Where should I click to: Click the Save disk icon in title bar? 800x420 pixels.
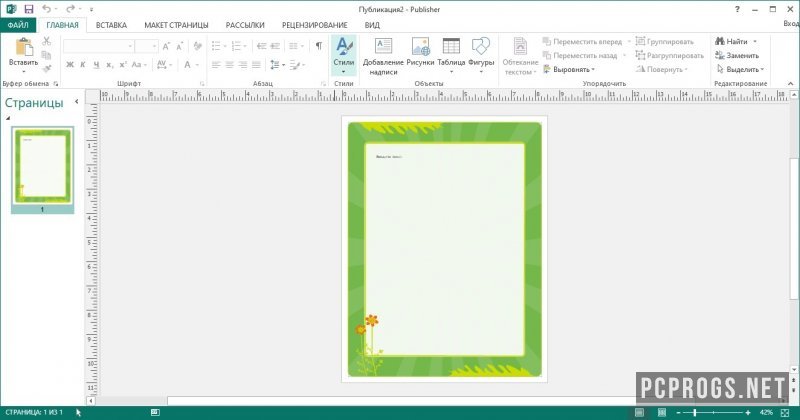(x=29, y=9)
